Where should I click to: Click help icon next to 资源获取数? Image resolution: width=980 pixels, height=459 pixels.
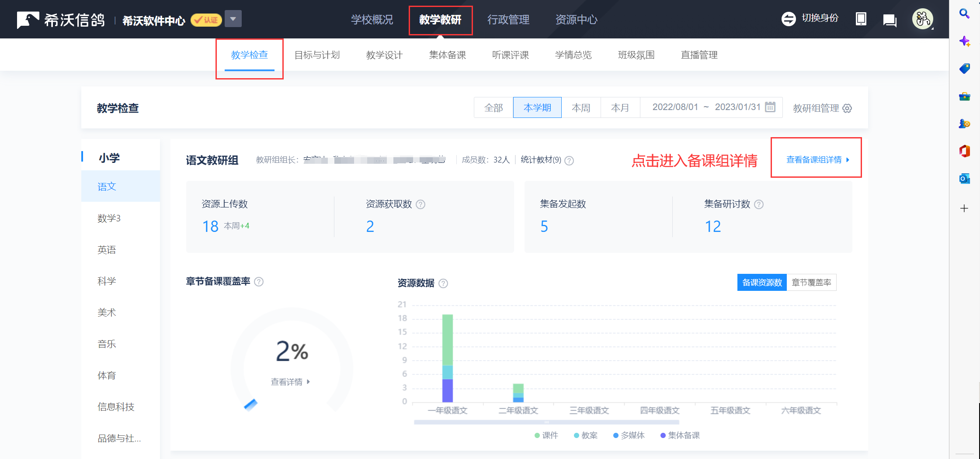(x=420, y=204)
